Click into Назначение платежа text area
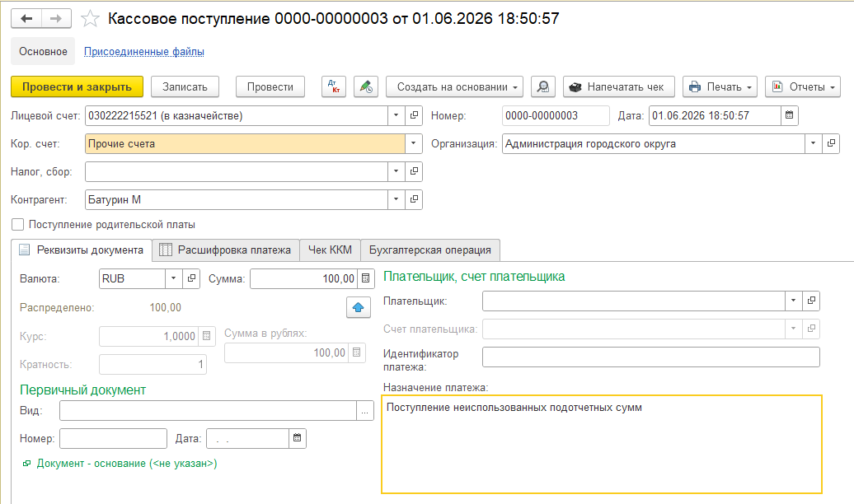 pos(601,444)
